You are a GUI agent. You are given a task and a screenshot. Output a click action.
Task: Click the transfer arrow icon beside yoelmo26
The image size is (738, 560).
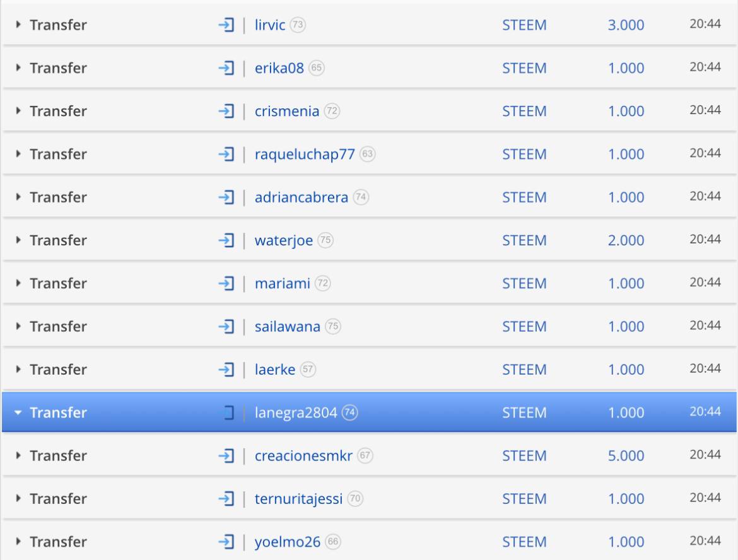point(226,542)
